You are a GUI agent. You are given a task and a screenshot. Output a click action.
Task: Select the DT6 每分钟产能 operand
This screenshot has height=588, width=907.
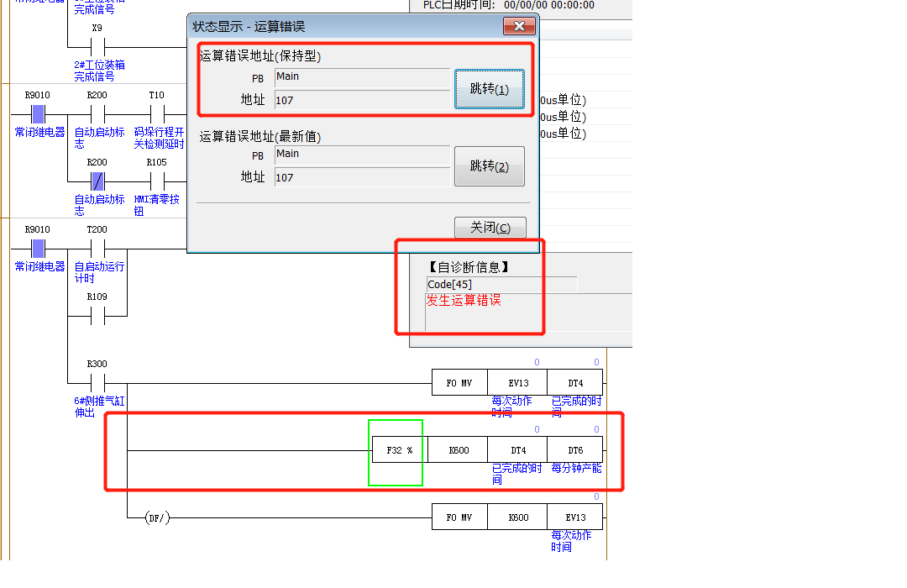[x=574, y=450]
